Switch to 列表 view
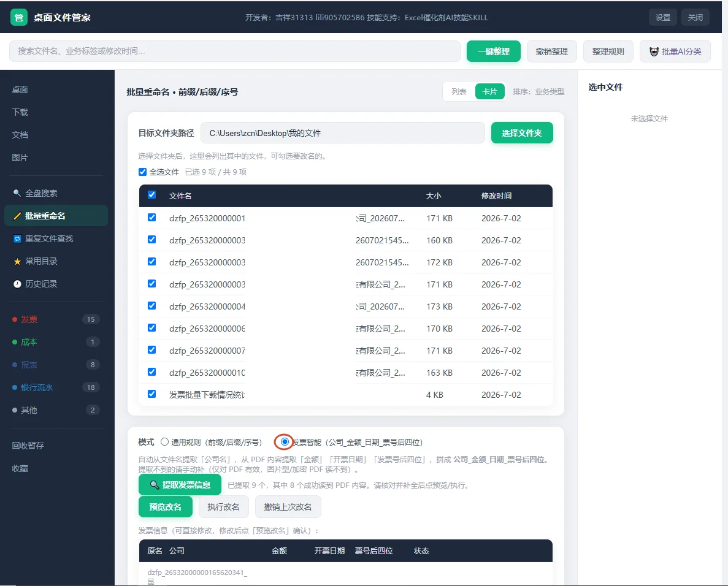This screenshot has width=728, height=586. pyautogui.click(x=459, y=92)
